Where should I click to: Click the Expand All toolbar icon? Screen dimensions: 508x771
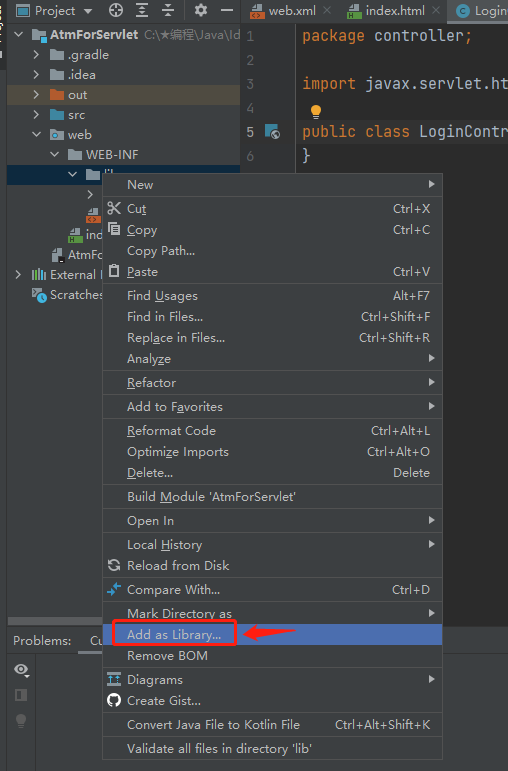pyautogui.click(x=142, y=10)
